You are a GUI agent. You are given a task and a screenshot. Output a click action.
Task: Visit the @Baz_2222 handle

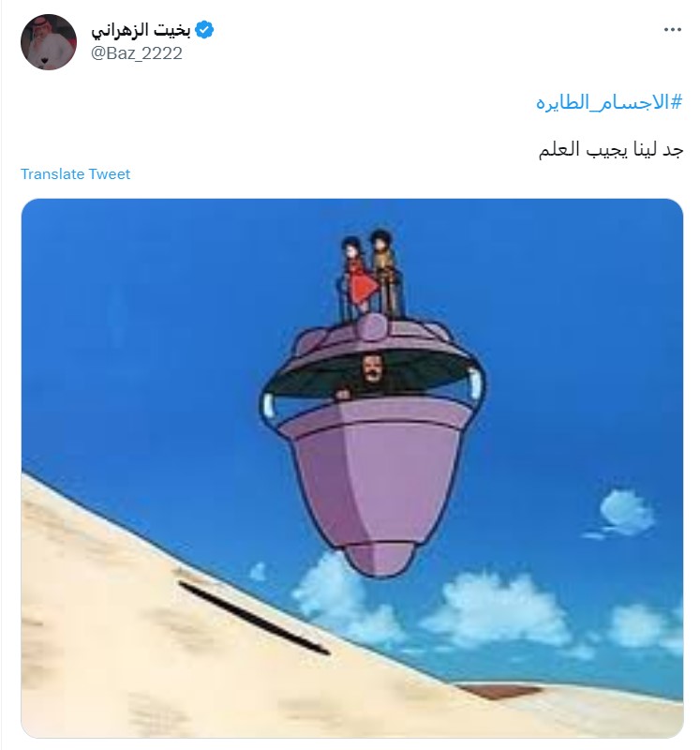click(x=137, y=53)
